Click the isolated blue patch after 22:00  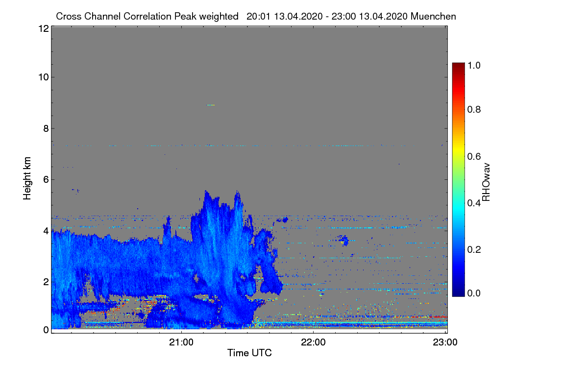344,240
